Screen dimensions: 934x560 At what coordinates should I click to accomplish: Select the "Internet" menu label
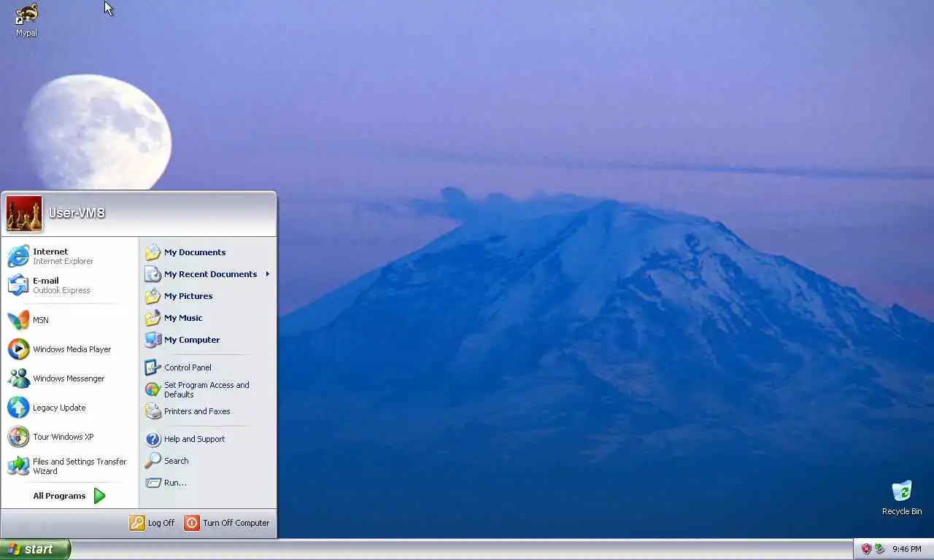coord(50,252)
